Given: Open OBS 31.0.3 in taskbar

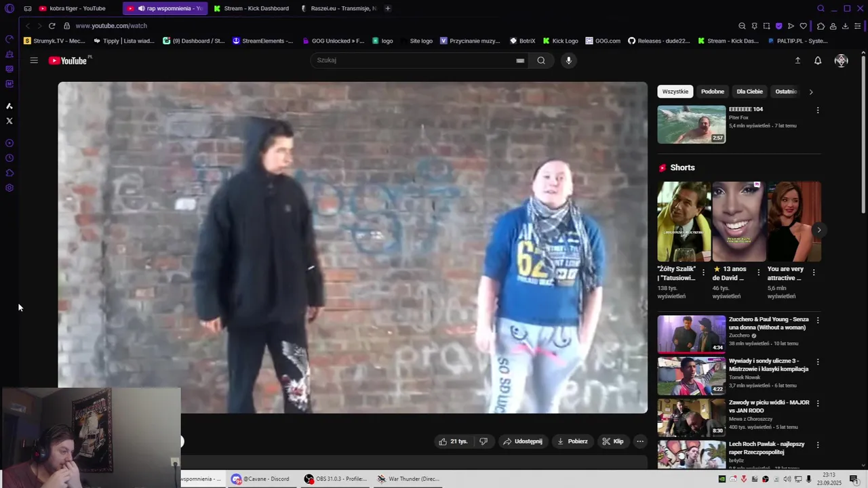Looking at the screenshot, I should click(x=336, y=479).
